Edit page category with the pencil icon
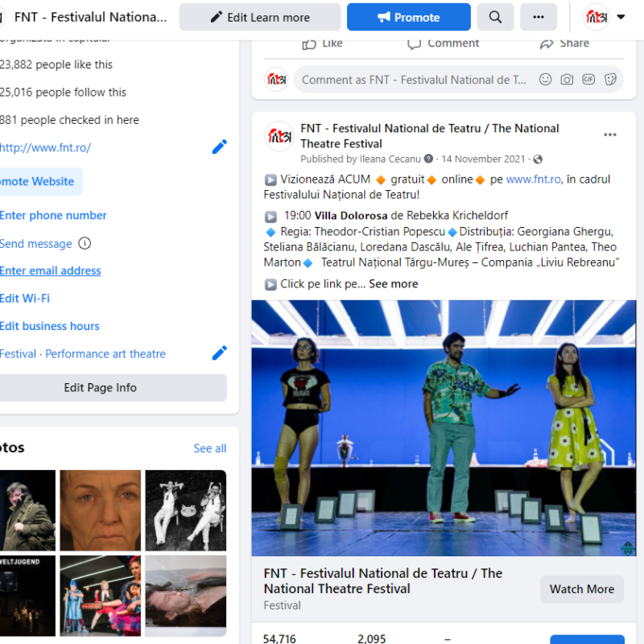Screen dimensions: 644x644 [x=219, y=353]
